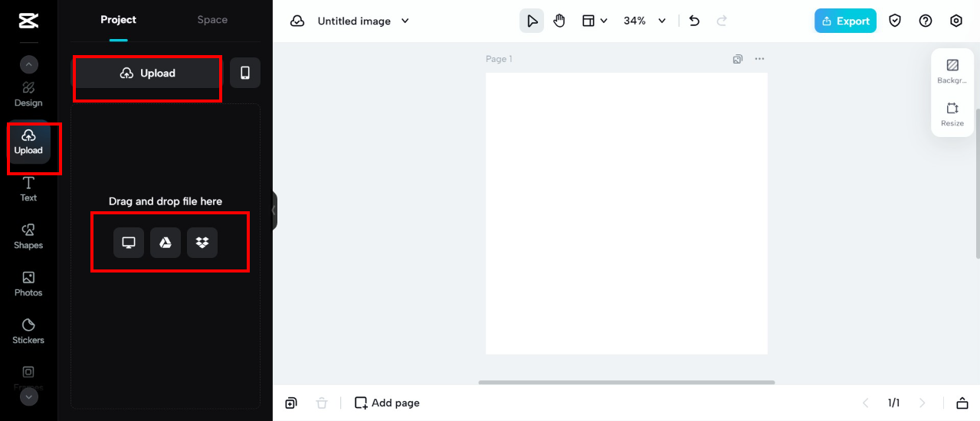Expand the Untitled image title dropdown
Image resolution: width=980 pixels, height=421 pixels.
pos(405,21)
